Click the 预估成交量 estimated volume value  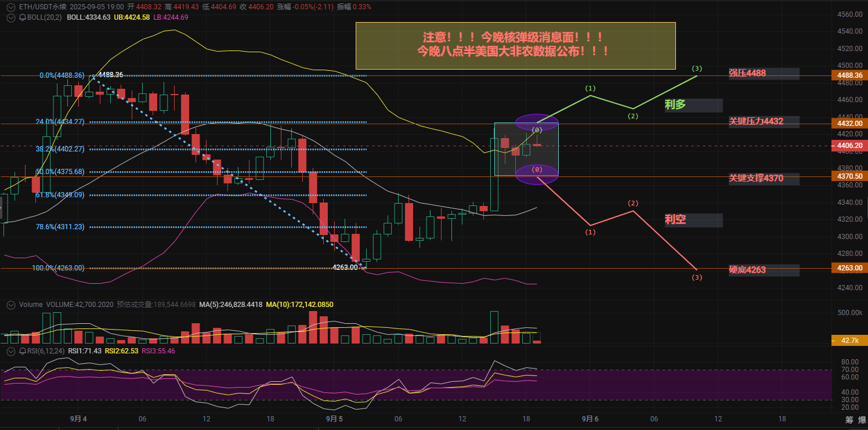[x=156, y=305]
